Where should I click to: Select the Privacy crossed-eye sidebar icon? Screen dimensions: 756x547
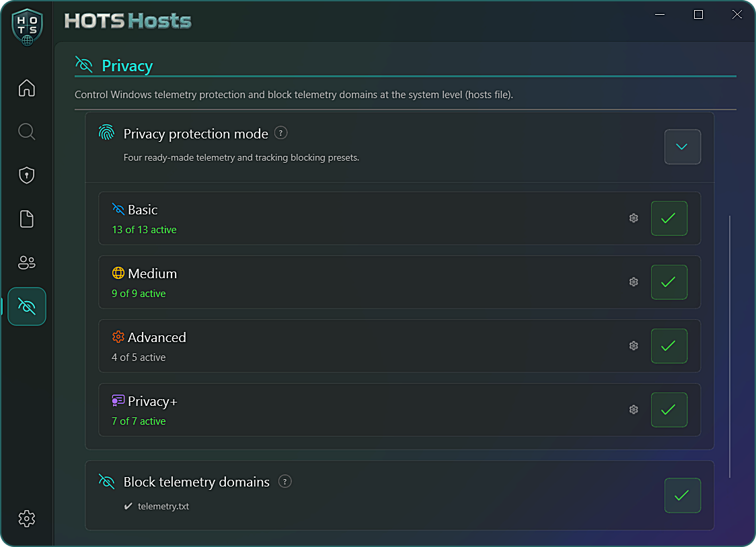pos(26,306)
